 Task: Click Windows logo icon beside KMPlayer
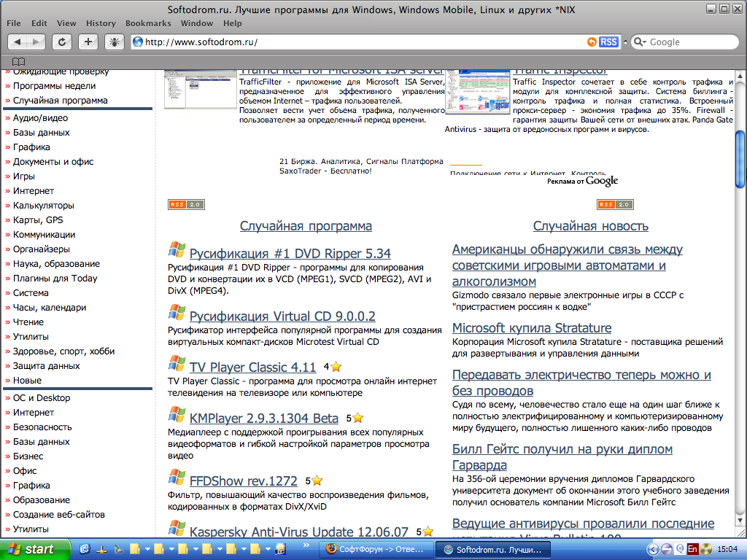[177, 415]
